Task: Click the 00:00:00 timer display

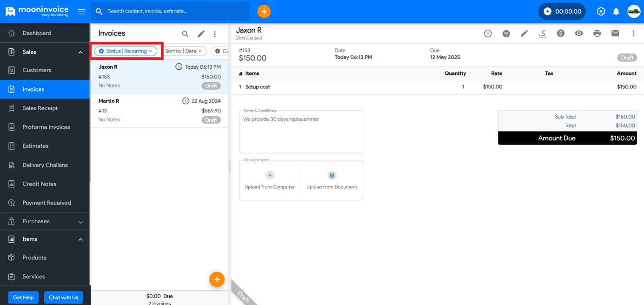Action: coord(568,12)
